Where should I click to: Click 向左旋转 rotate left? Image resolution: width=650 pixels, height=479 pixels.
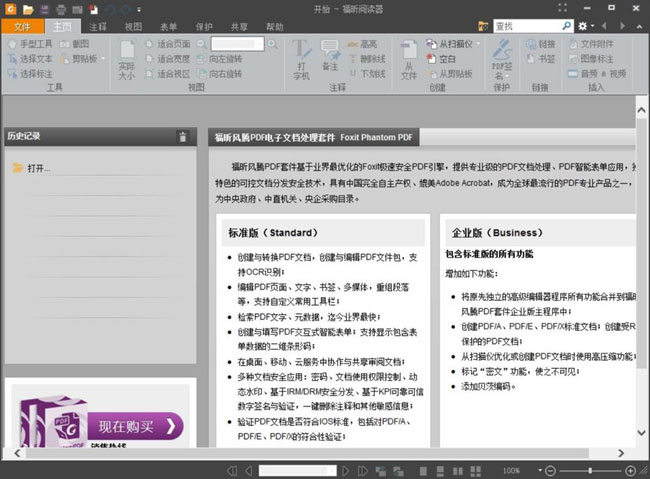coord(220,59)
